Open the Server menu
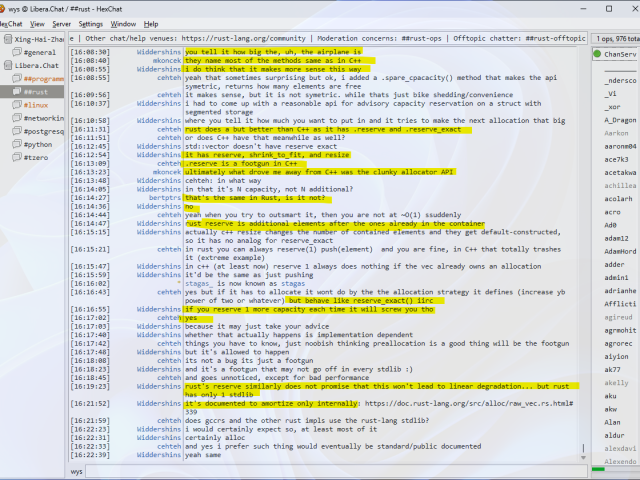 click(x=61, y=23)
